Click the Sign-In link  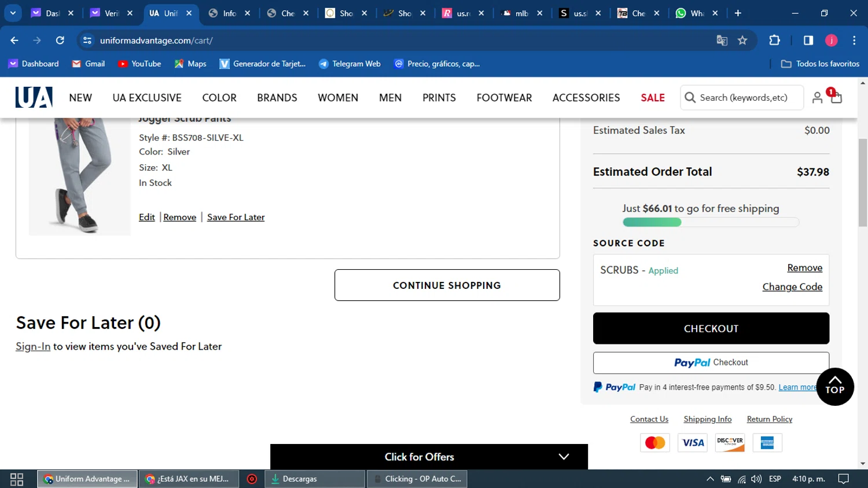(x=33, y=346)
